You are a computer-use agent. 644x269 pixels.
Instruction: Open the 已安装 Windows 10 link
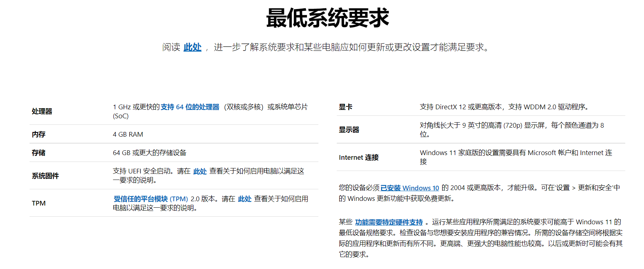pos(410,188)
